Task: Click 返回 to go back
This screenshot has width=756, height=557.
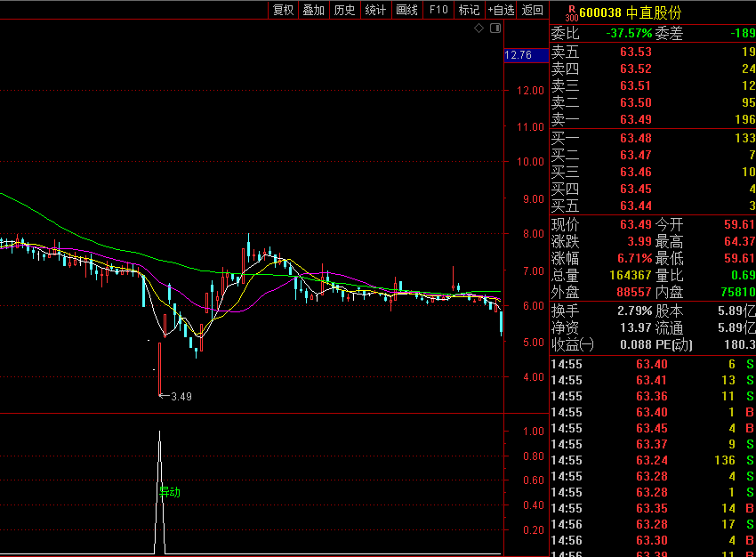Action: point(532,10)
